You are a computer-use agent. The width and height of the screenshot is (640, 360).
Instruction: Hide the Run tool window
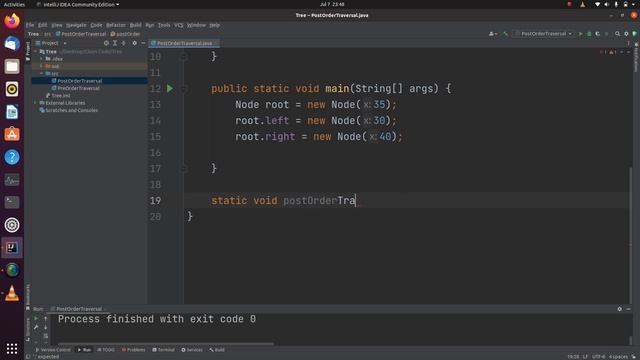628,309
